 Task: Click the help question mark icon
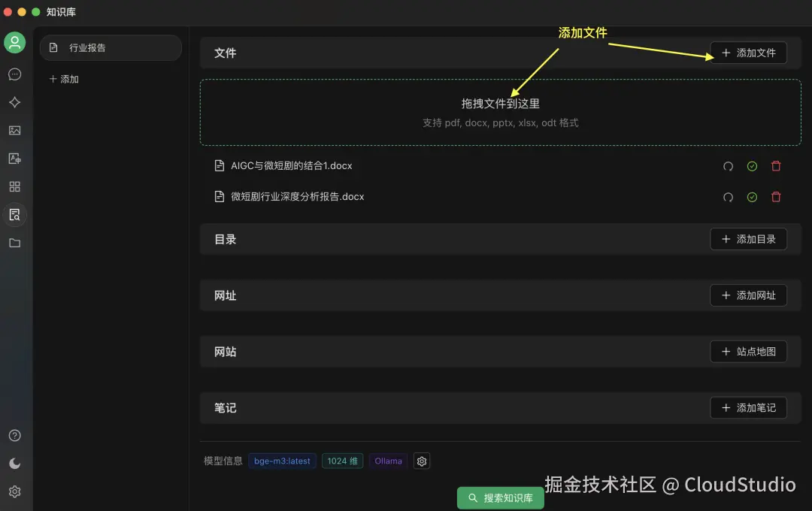tap(15, 435)
